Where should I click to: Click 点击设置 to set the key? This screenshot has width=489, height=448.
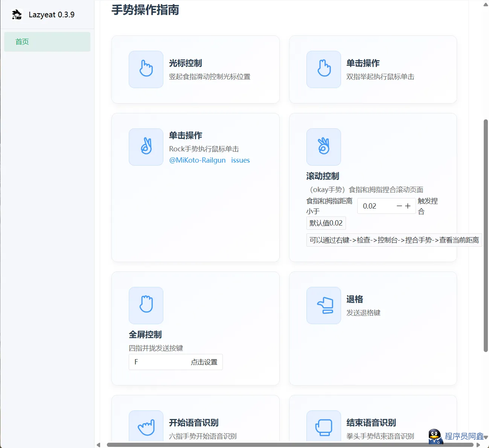click(x=204, y=362)
